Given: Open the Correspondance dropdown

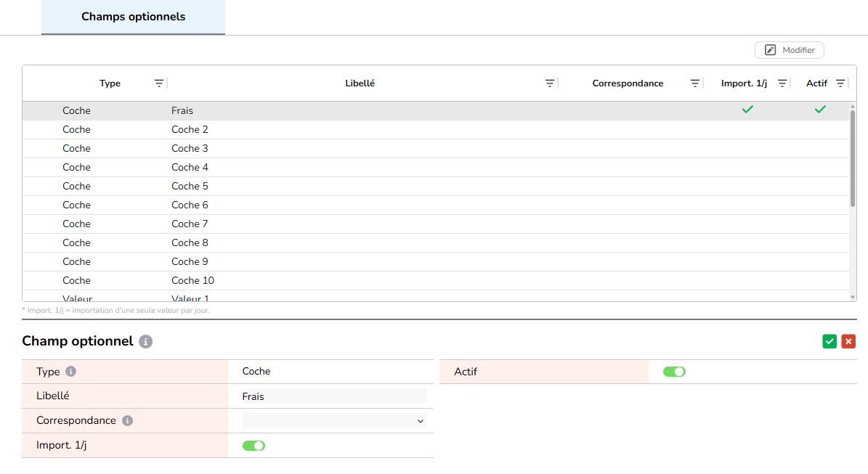Looking at the screenshot, I should click(334, 421).
